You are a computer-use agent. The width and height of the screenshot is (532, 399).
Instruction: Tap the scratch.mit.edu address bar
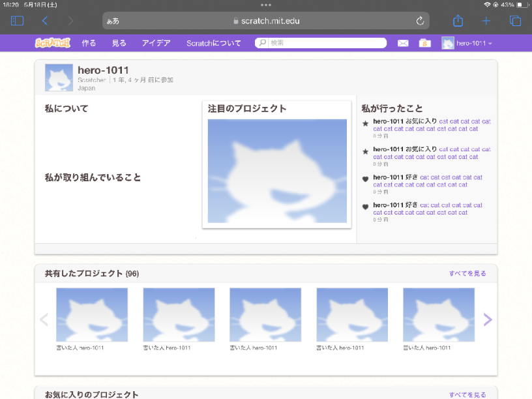(266, 21)
